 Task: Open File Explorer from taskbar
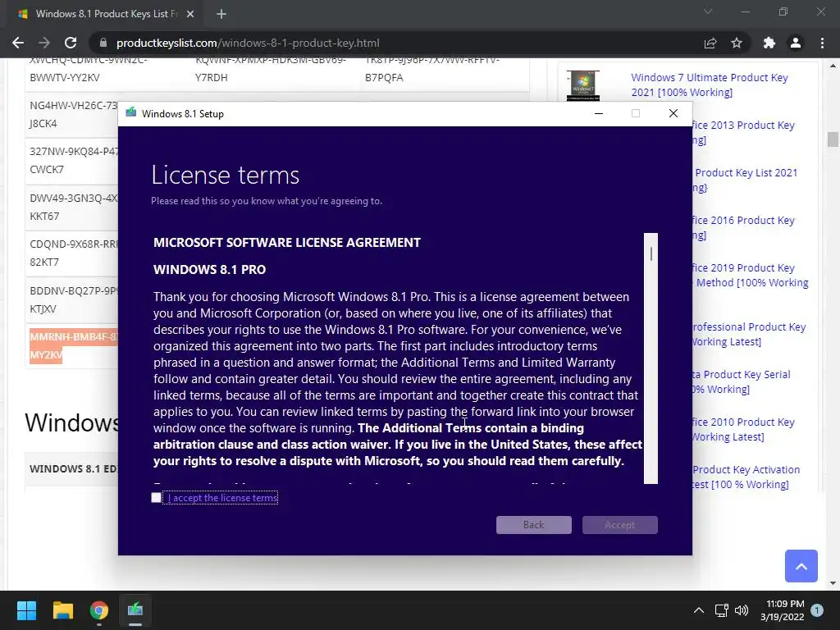click(62, 610)
